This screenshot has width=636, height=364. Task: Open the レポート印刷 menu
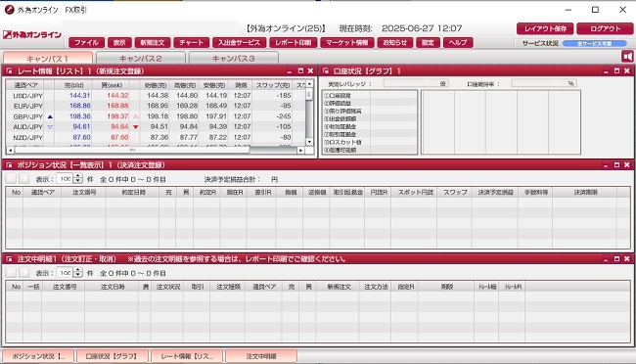(x=293, y=43)
